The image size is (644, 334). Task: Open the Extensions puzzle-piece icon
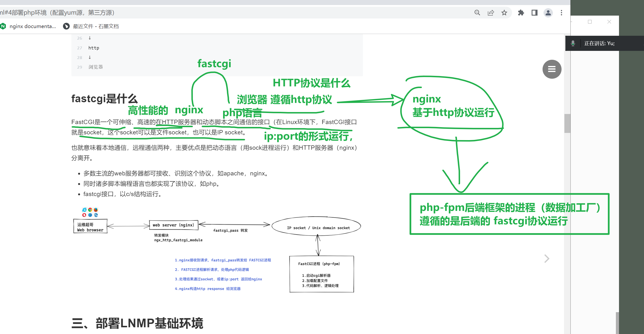[521, 12]
